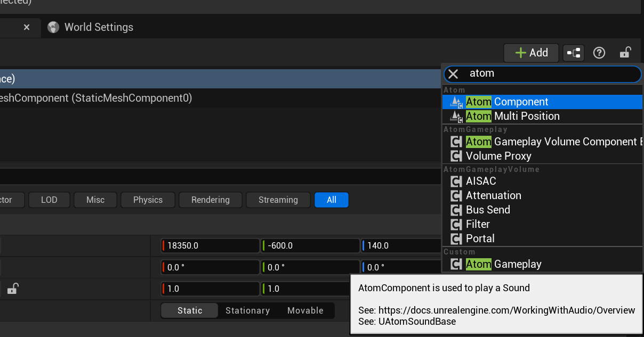
Task: Switch to the World Settings tab
Action: pos(91,27)
